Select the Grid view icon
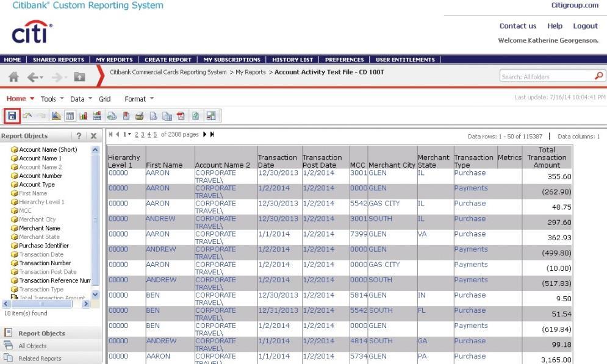The width and height of the screenshot is (607, 364). pos(70,116)
